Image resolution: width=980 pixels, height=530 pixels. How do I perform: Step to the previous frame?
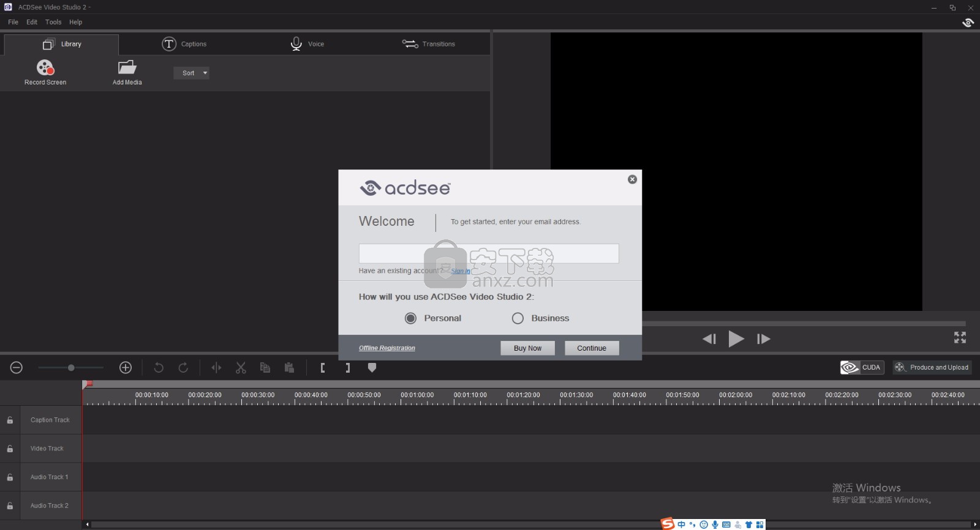tap(709, 338)
